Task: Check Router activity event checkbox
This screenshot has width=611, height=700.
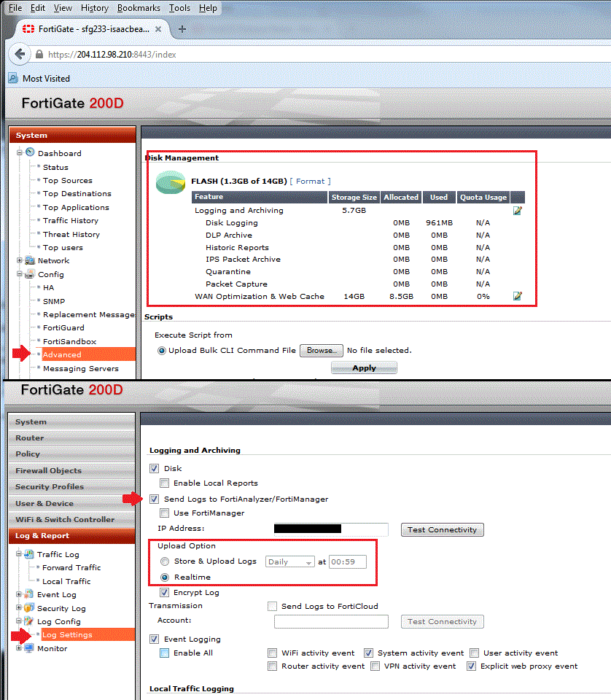Action: point(272,666)
